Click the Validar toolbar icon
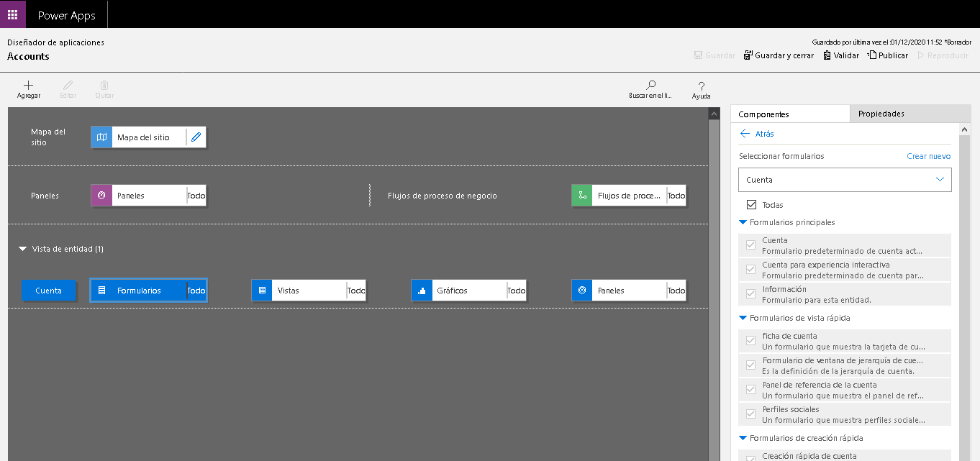Image resolution: width=980 pixels, height=461 pixels. coord(827,55)
